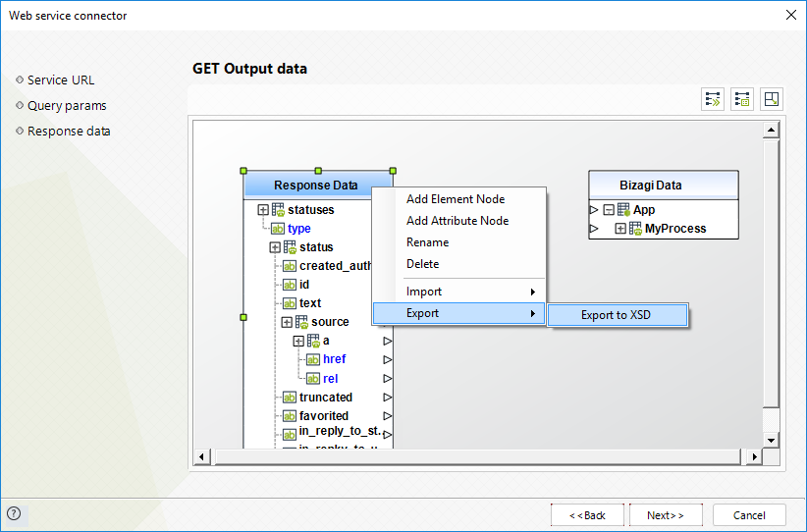Open the help question mark icon
The height and width of the screenshot is (532, 807).
[x=14, y=513]
